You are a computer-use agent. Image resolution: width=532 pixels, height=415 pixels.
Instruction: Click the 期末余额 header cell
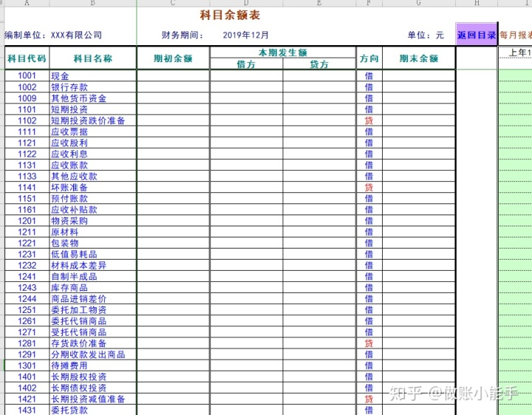[x=419, y=58]
